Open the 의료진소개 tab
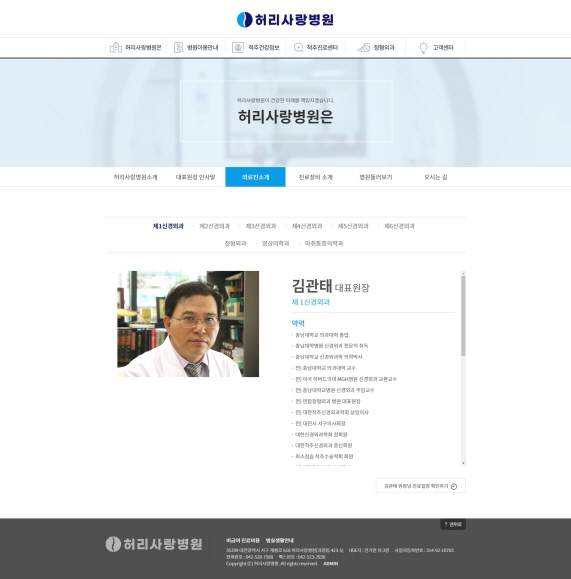Screen dimensions: 571x579 point(255,177)
